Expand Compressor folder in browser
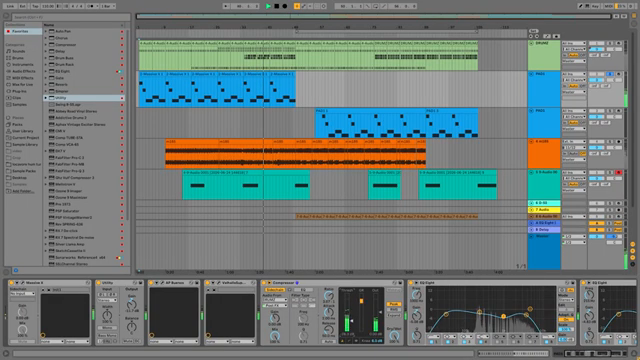 (46, 44)
